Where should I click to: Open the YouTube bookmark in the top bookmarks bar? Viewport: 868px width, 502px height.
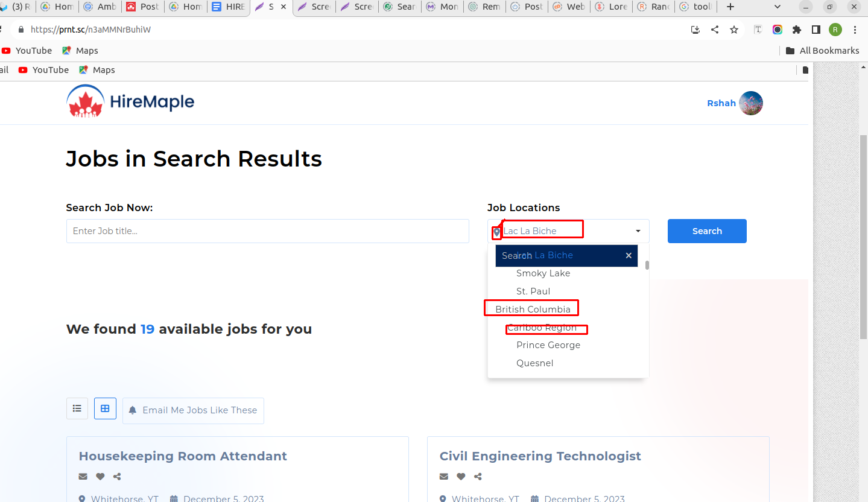tap(27, 51)
